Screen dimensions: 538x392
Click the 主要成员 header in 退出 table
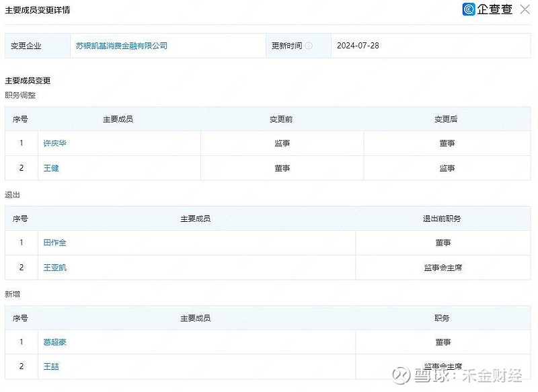tap(196, 219)
